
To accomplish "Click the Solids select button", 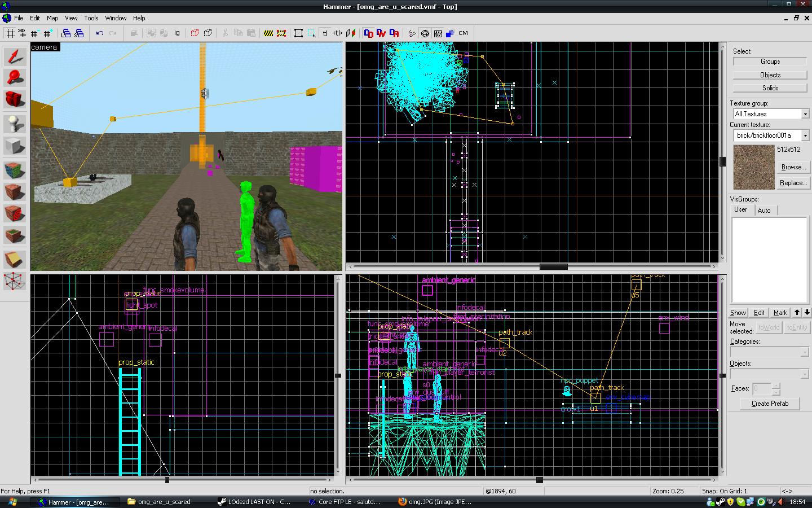I will click(x=770, y=88).
